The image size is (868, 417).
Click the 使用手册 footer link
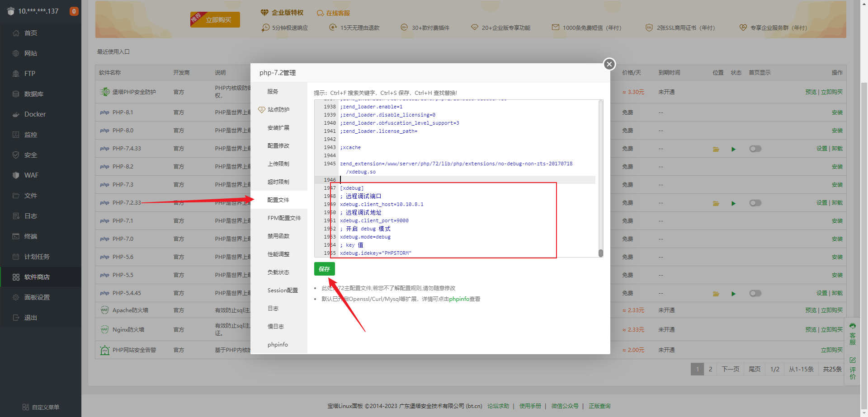(530, 406)
